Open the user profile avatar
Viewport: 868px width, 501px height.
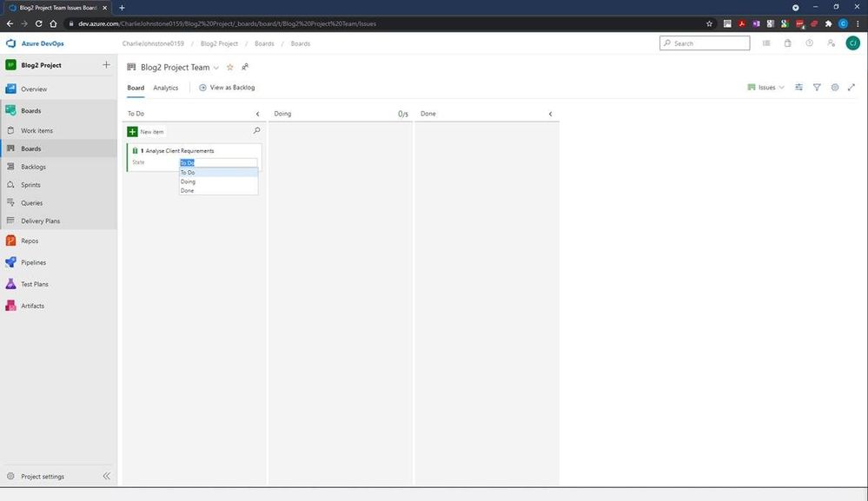[852, 43]
